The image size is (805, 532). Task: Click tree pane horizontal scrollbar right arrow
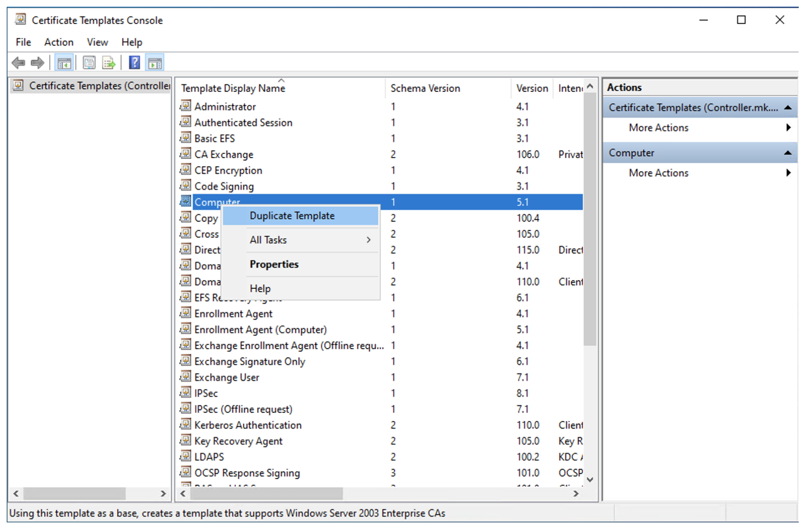(163, 494)
